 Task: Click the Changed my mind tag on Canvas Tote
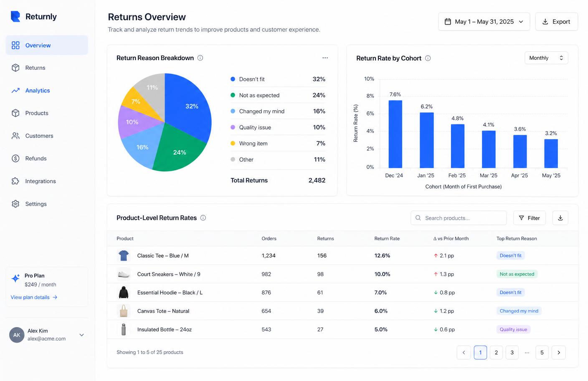pyautogui.click(x=519, y=311)
